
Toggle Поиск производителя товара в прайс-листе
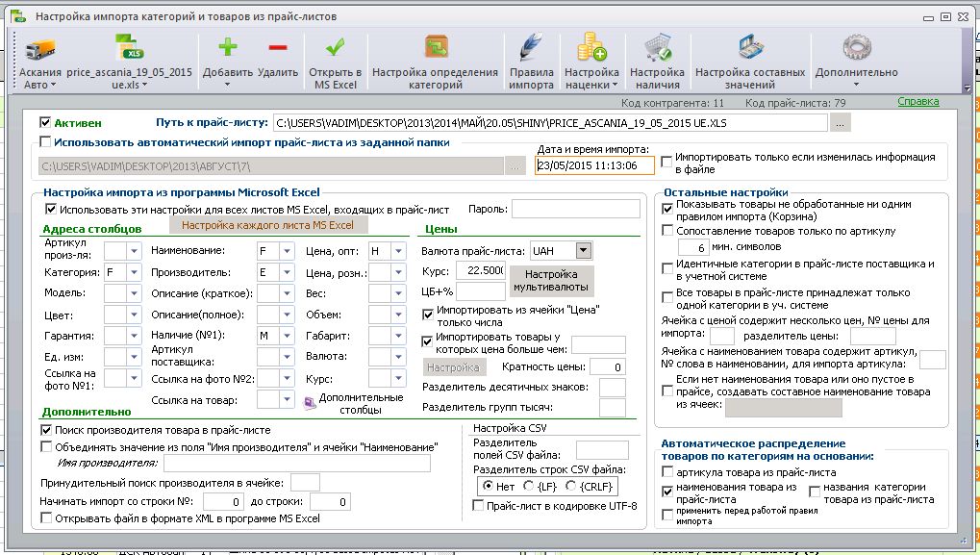tap(45, 430)
